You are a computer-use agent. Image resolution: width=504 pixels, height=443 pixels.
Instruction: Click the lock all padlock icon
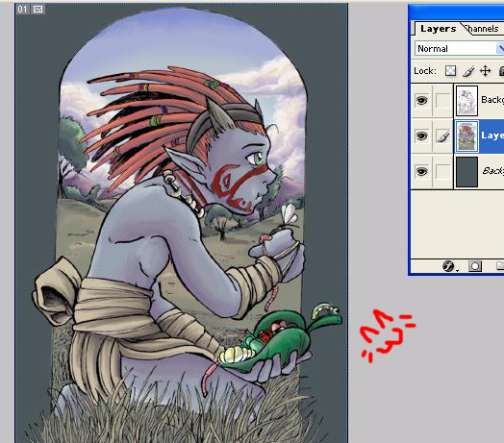point(501,71)
